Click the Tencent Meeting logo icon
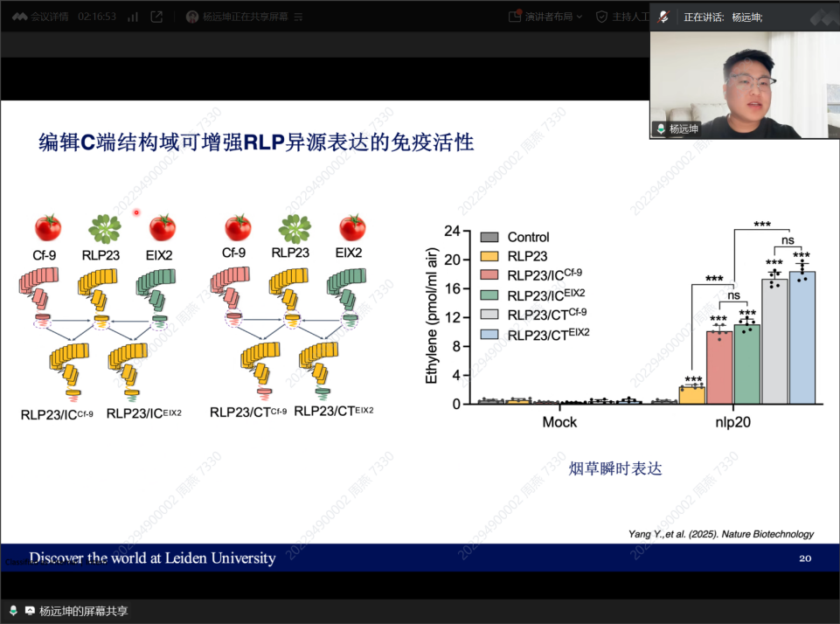 [x=19, y=17]
